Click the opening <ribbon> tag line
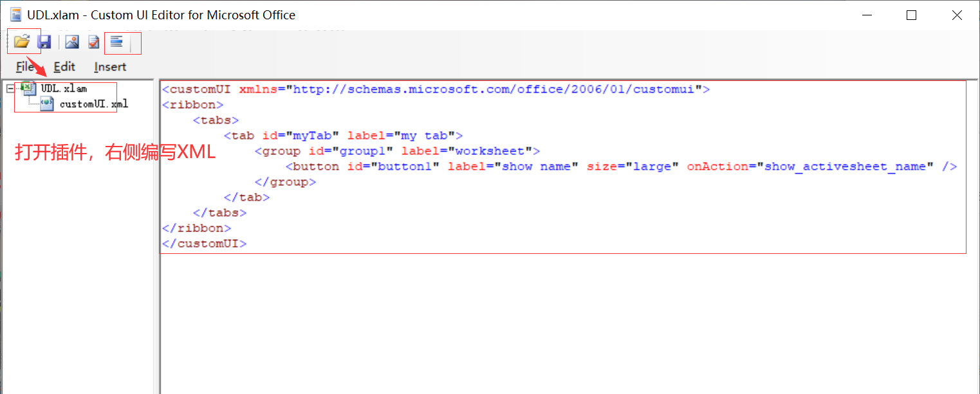This screenshot has height=394, width=980. (193, 105)
